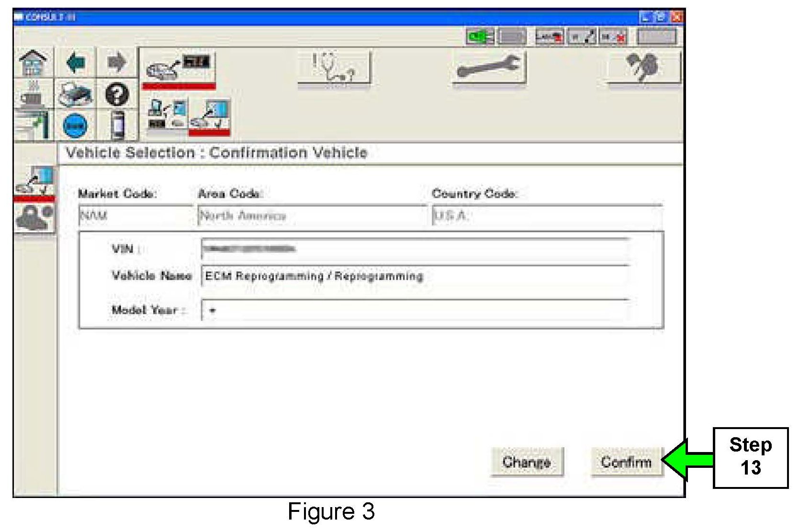Screen dimensions: 799x532
Task: Click the green battery status indicator
Action: coord(480,37)
